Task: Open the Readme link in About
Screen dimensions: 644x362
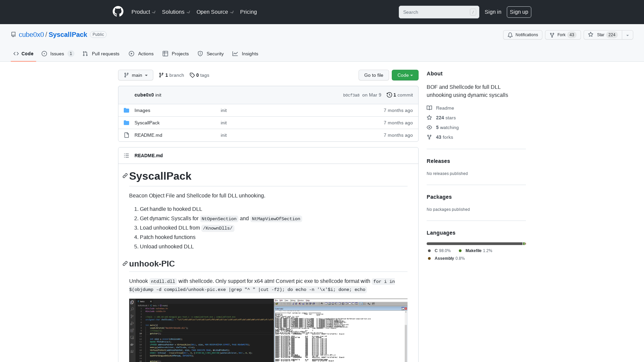Action: pos(440,108)
